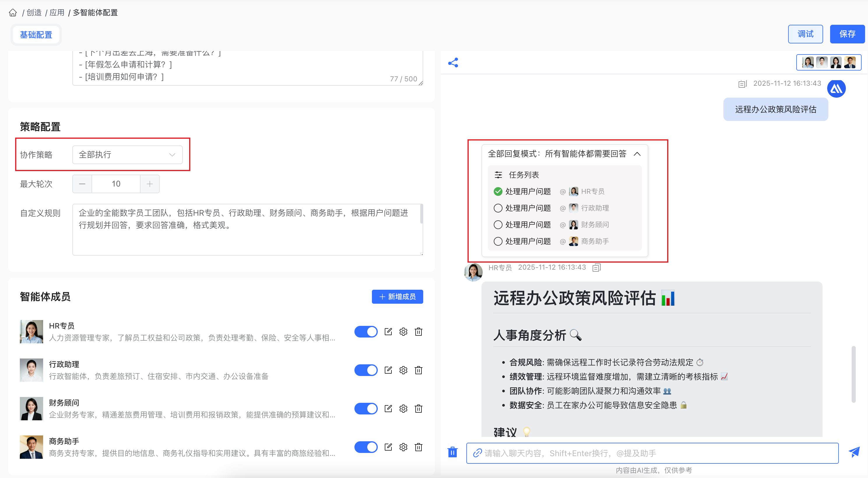Delete the 财务顾问 member
Viewport: 868px width, 478px height.
(x=419, y=409)
